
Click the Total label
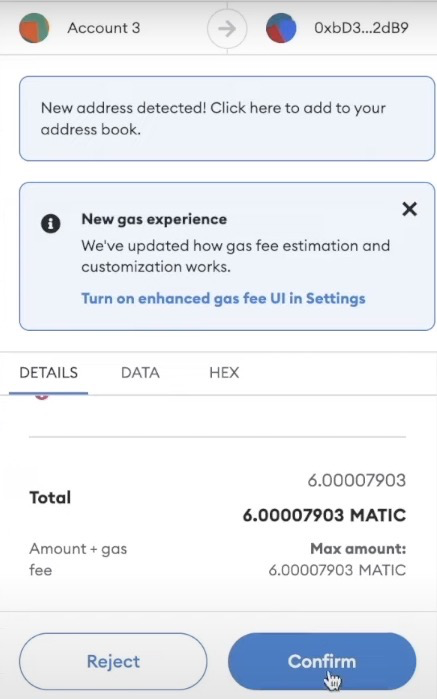[50, 498]
